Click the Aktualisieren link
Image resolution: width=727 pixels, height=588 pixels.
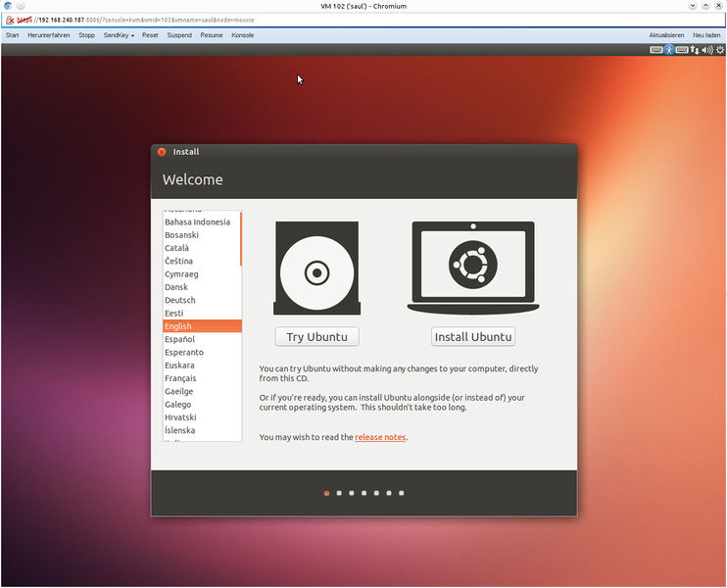(x=666, y=35)
